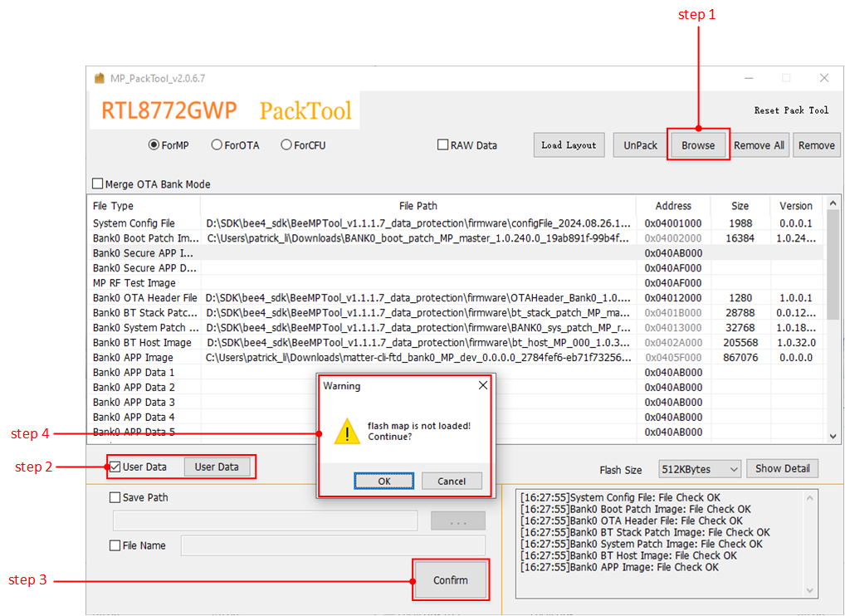845x616 pixels.
Task: Cancel the flash map warning
Action: click(x=452, y=482)
